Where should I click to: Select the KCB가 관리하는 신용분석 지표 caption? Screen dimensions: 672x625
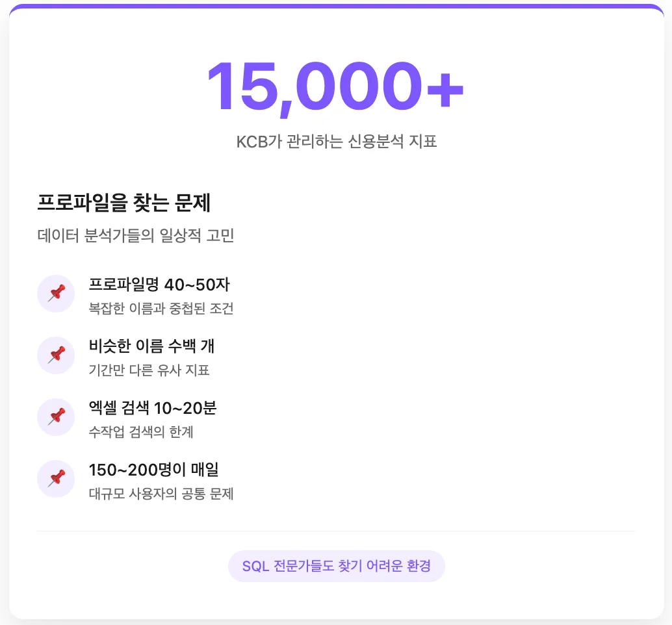pyautogui.click(x=336, y=142)
